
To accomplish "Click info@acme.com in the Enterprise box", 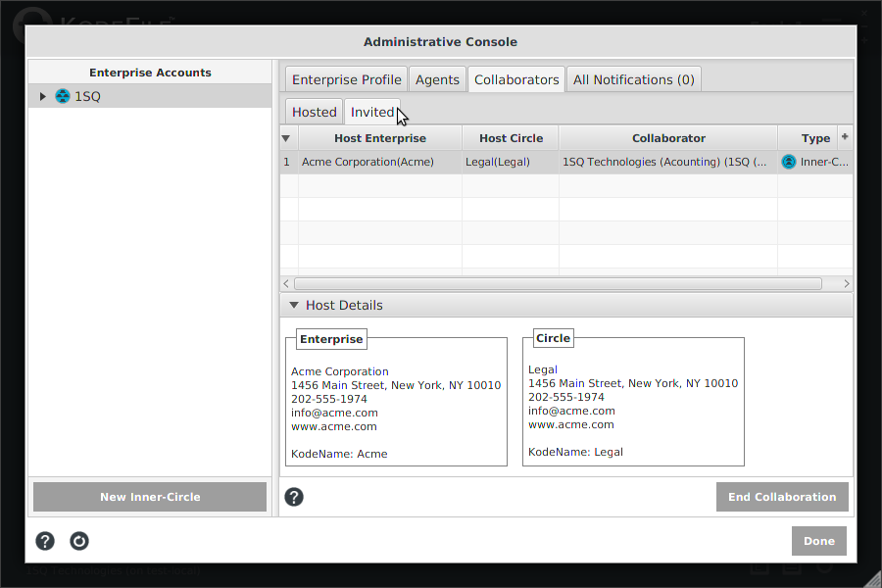I will pyautogui.click(x=334, y=413).
